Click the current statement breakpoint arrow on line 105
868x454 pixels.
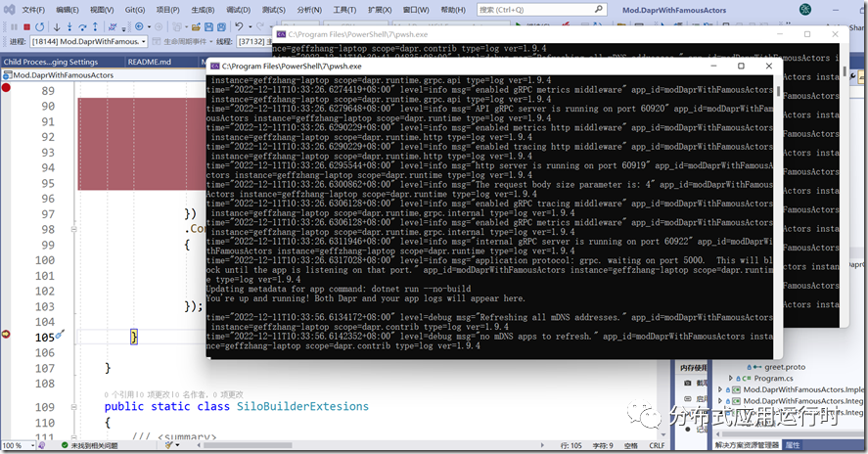click(x=6, y=334)
